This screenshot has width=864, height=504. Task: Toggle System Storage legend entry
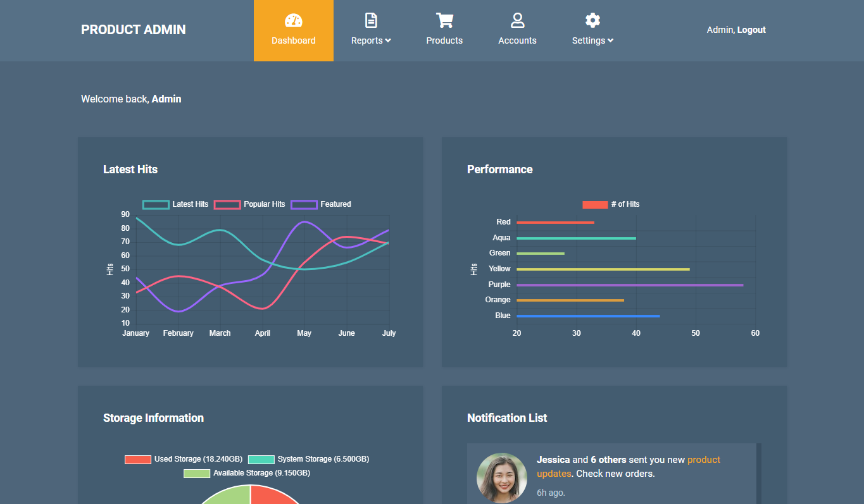(308, 459)
